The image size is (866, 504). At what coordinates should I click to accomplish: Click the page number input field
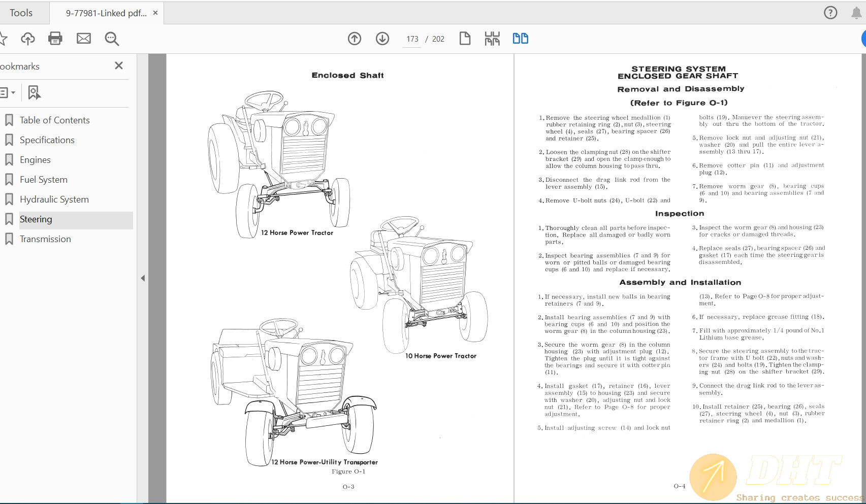click(412, 39)
